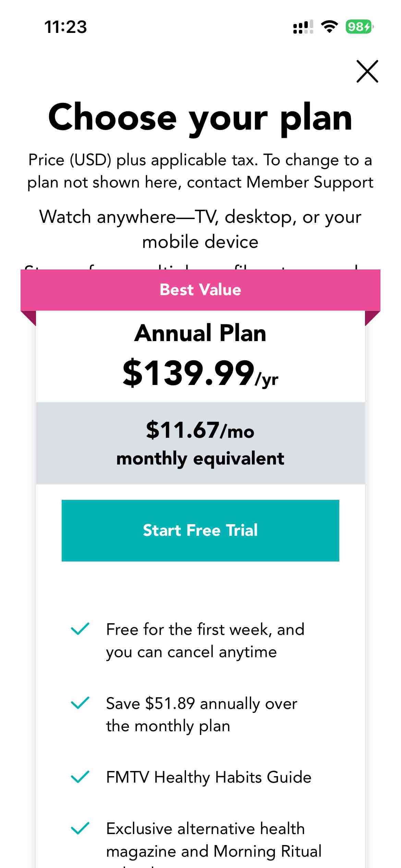
Task: Tap the Wi-Fi status icon
Action: [x=329, y=27]
